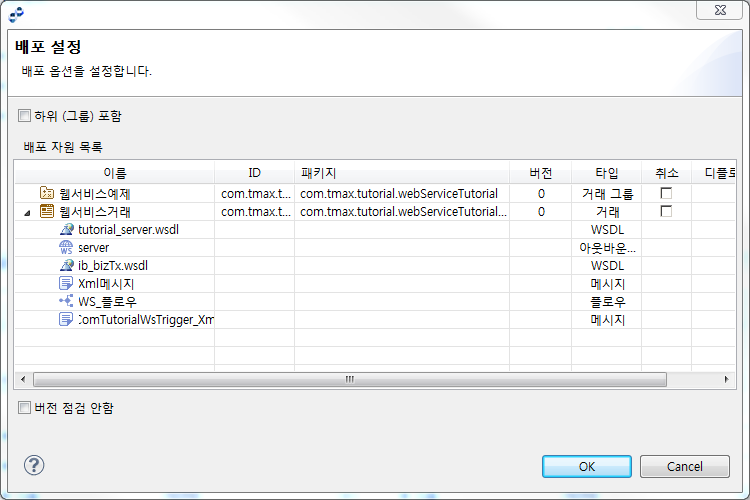
Task: Click WSDL type of ib_bizTx.wsdl row
Action: point(607,266)
